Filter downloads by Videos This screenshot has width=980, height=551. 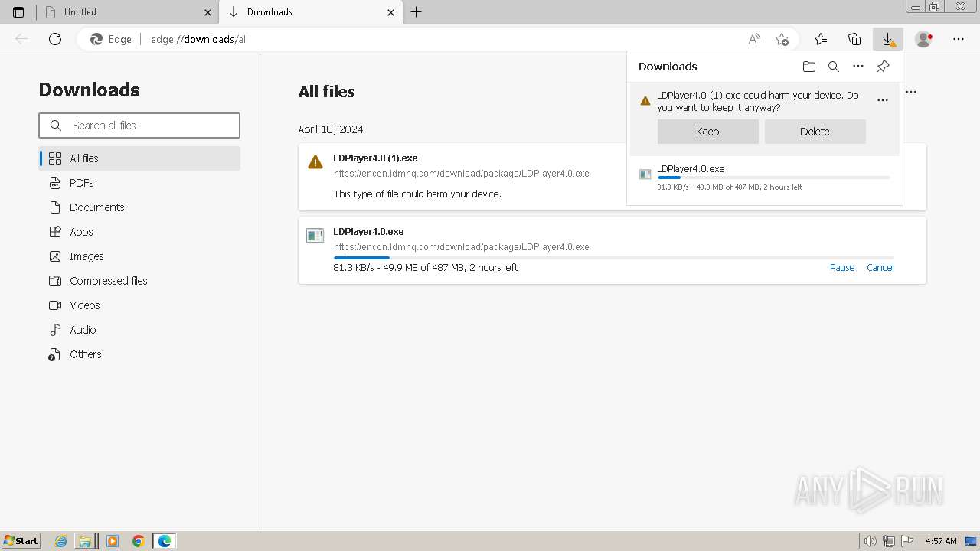139,305
